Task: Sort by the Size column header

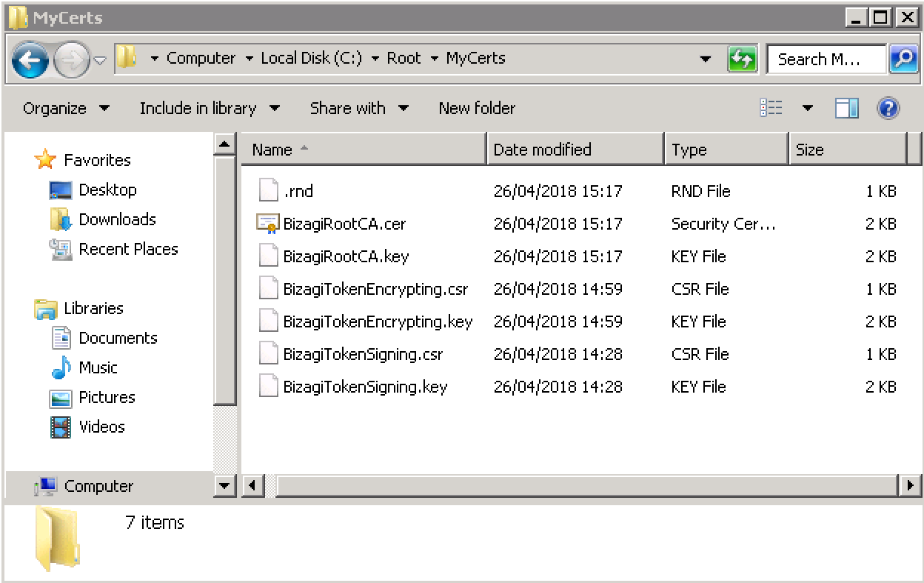Action: coord(848,150)
